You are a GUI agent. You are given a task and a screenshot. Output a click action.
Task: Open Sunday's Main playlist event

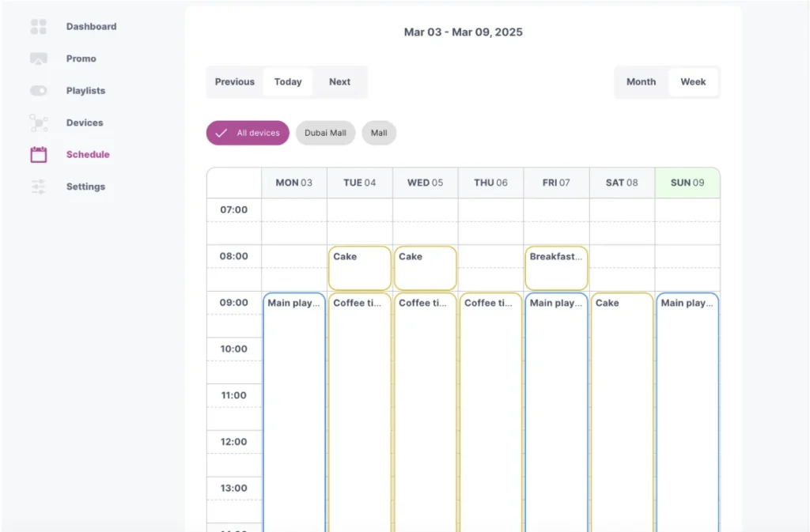tap(687, 412)
